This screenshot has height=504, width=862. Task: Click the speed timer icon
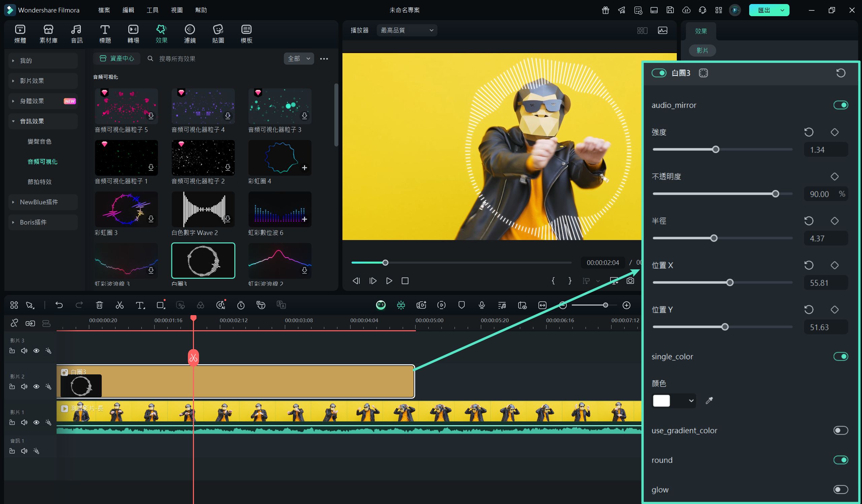241,305
